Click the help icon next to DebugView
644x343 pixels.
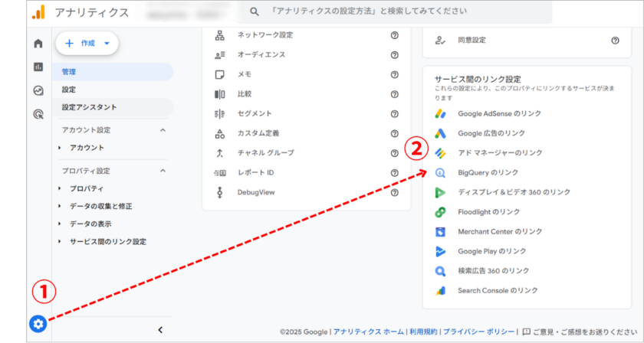pos(394,192)
